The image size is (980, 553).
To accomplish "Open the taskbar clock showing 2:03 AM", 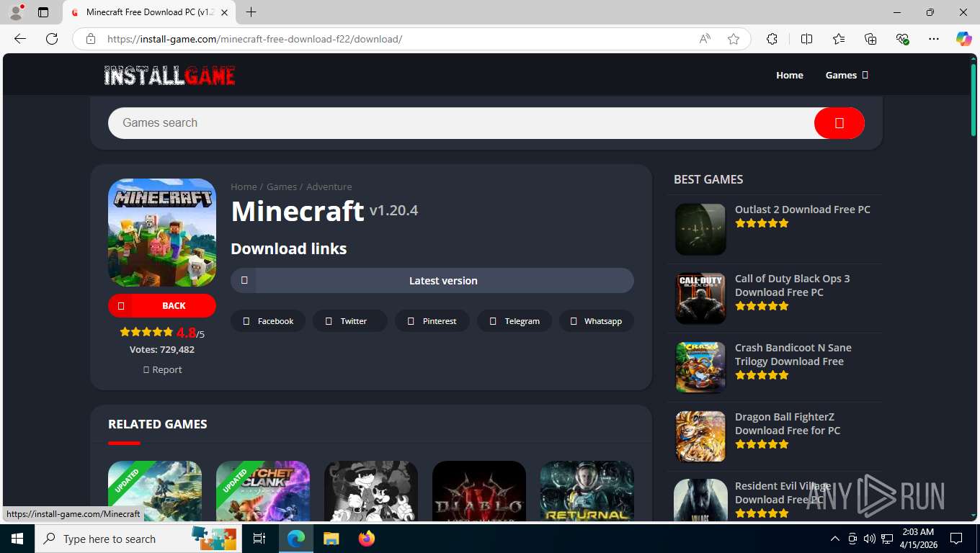I will (918, 539).
